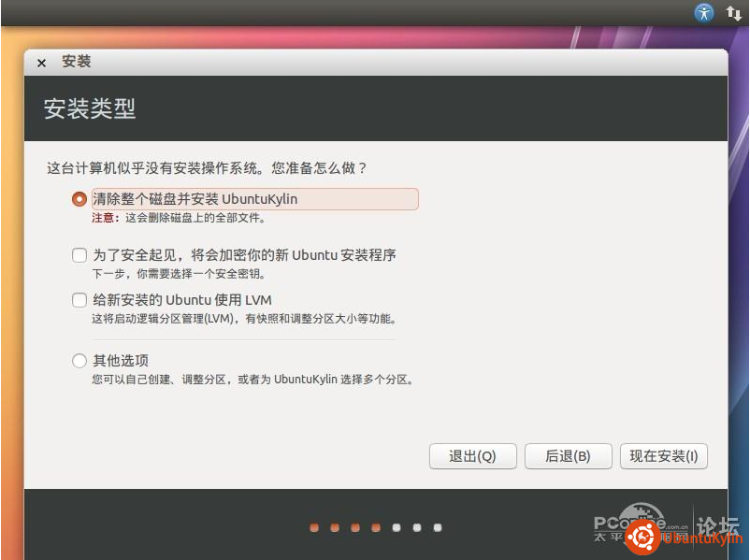Click the 安装类型 page heading
The image size is (750, 560).
[x=90, y=108]
